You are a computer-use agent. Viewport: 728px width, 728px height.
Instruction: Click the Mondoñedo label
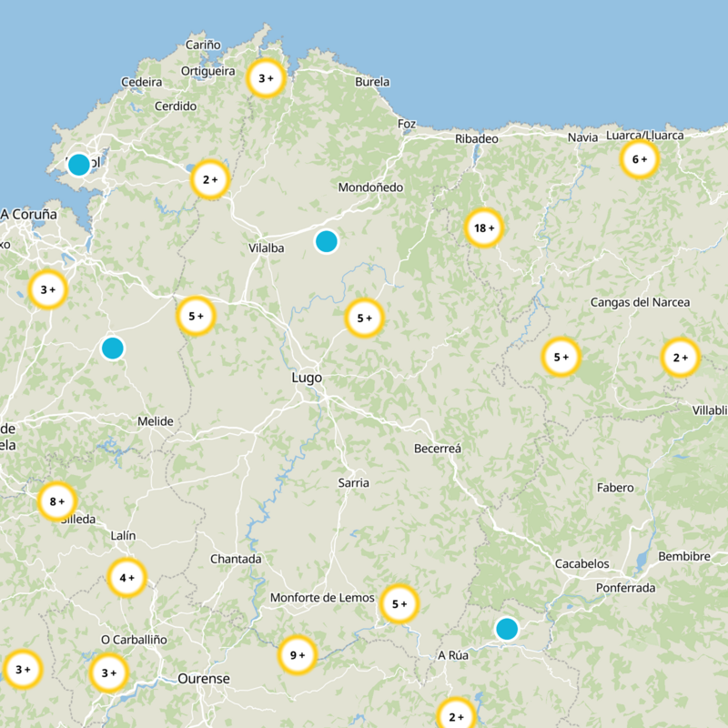pos(370,187)
